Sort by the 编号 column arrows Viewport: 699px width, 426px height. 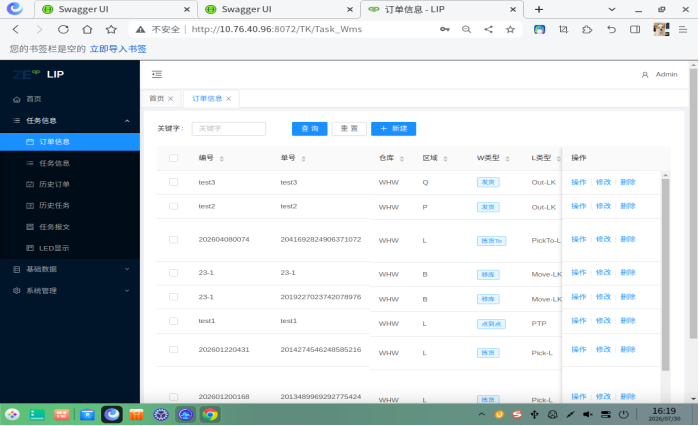pos(222,159)
